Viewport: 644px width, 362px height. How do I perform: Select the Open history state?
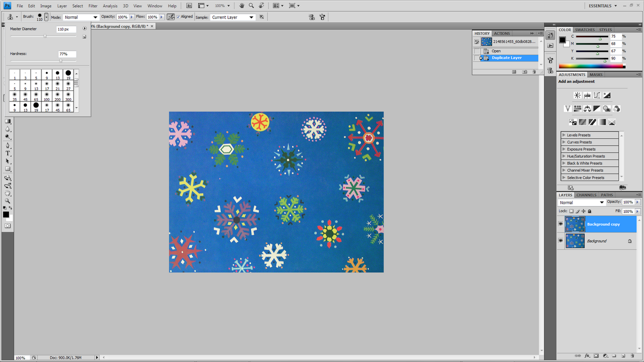496,51
